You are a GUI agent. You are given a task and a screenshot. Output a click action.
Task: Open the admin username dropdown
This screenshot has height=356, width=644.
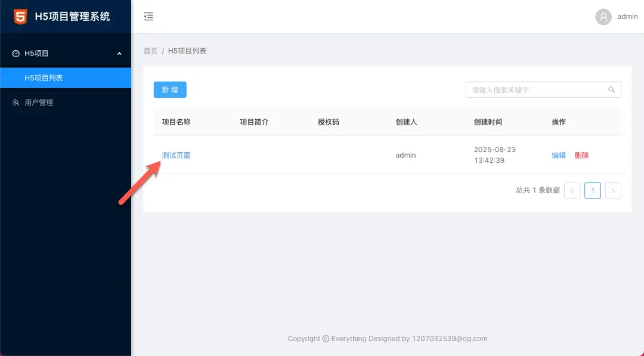[627, 17]
